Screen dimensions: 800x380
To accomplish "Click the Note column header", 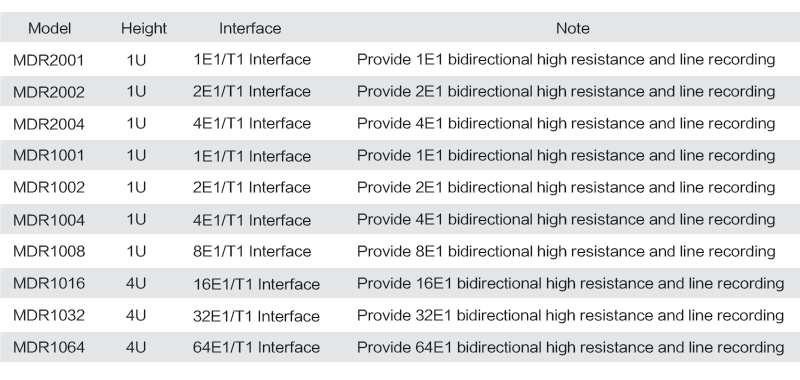I will click(x=572, y=28).
